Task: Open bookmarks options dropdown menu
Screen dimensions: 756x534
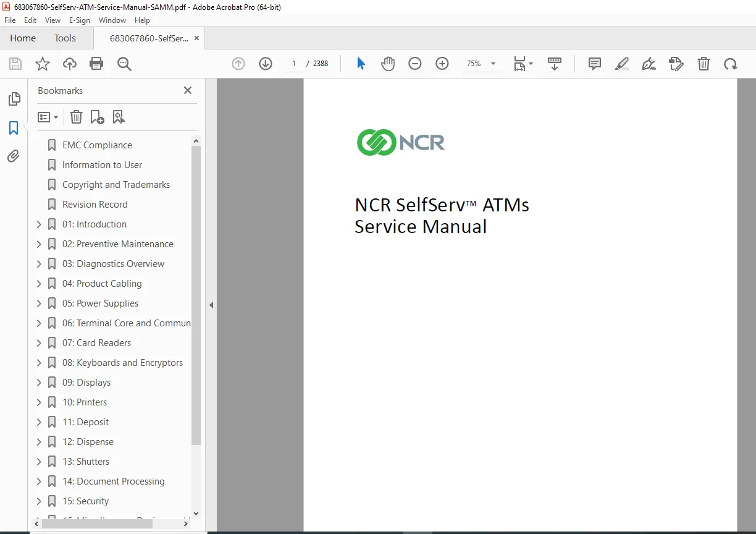Action: point(48,117)
